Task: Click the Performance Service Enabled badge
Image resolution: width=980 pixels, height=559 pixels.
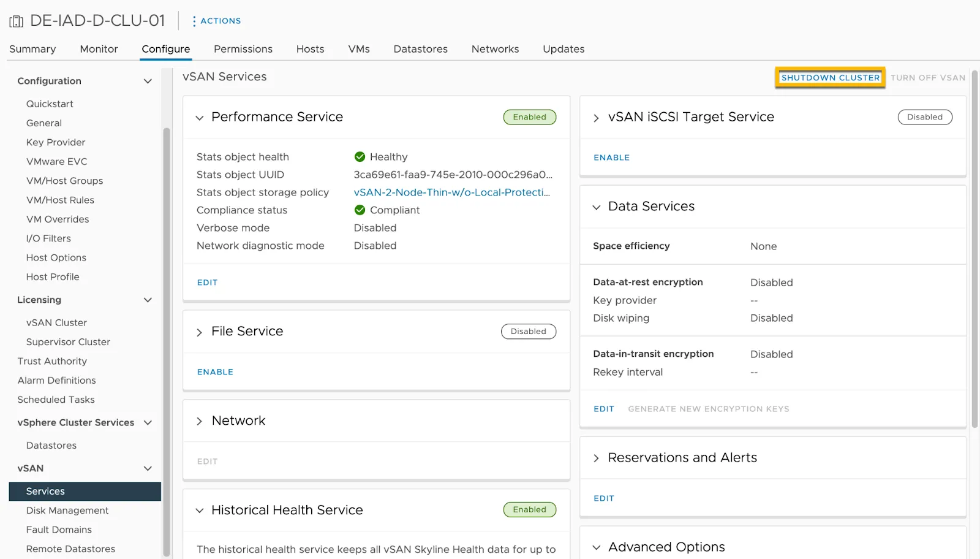Action: coord(529,117)
